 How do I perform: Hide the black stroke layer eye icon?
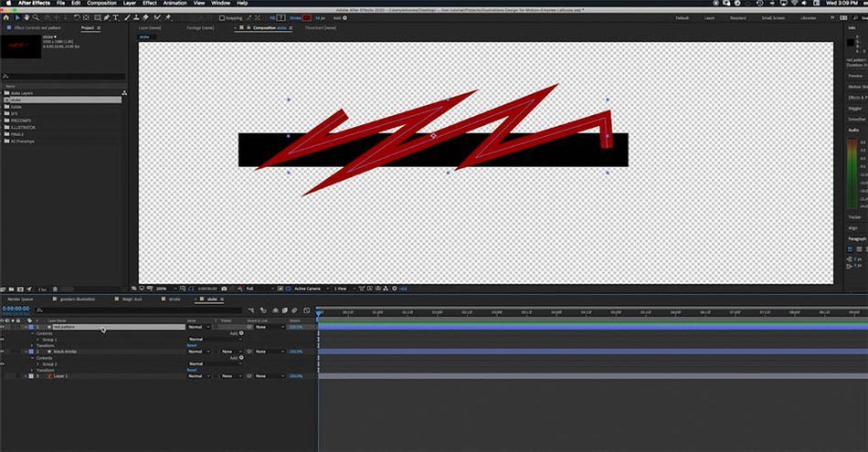coord(2,352)
